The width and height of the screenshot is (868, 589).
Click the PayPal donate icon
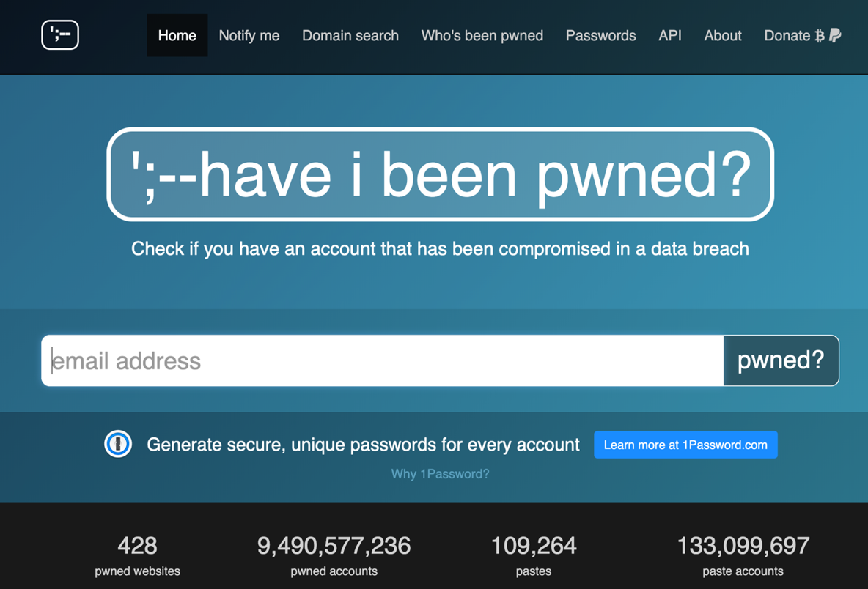click(x=835, y=35)
